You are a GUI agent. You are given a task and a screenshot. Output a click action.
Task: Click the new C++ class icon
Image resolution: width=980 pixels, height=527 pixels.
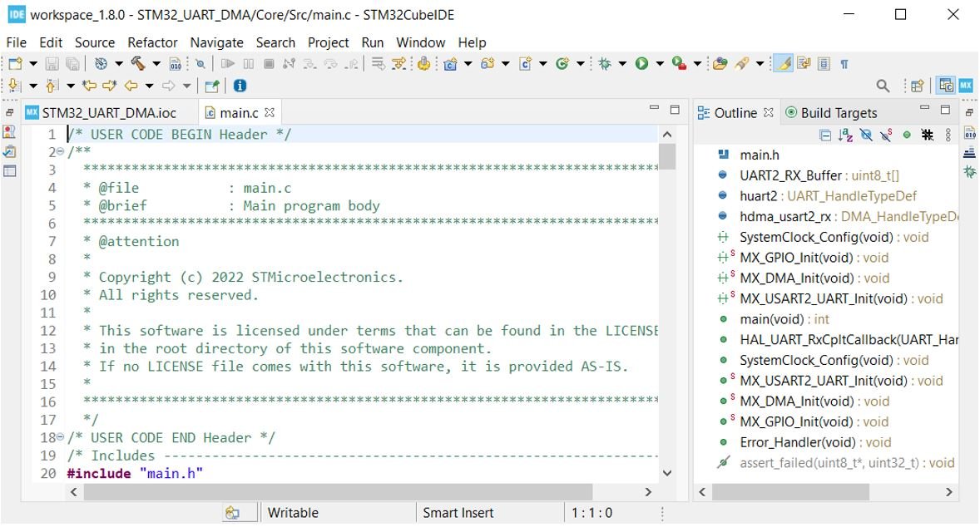[x=562, y=64]
